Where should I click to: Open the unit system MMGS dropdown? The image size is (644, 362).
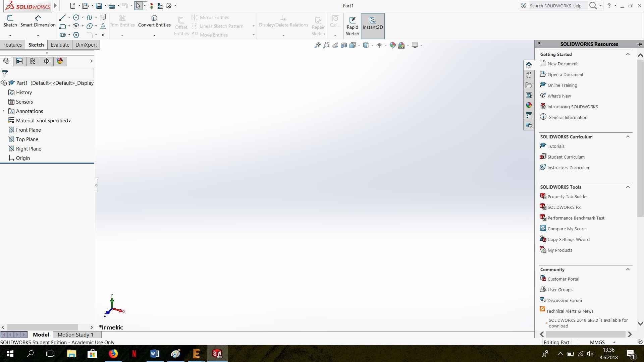click(x=614, y=342)
